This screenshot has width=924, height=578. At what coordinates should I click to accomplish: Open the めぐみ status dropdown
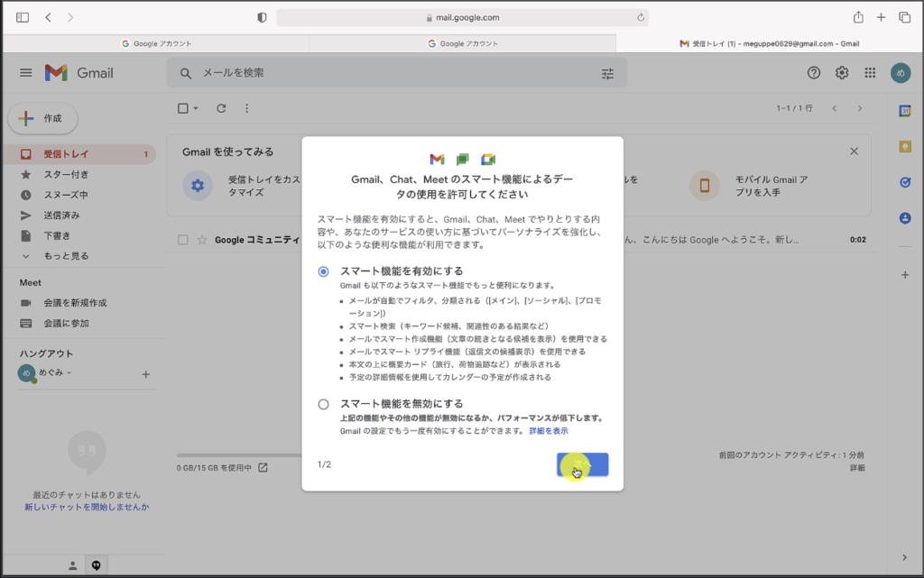click(69, 372)
